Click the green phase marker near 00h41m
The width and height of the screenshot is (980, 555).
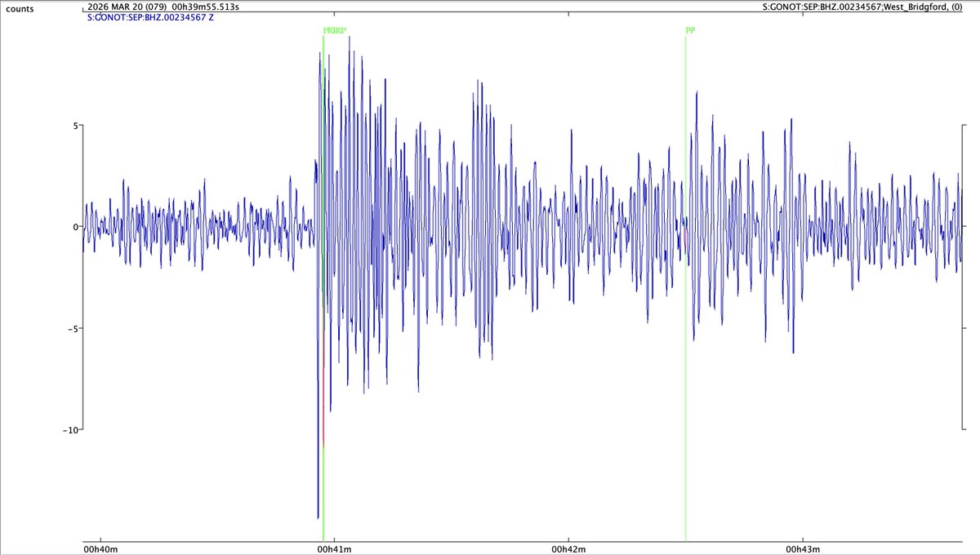pyautogui.click(x=323, y=287)
